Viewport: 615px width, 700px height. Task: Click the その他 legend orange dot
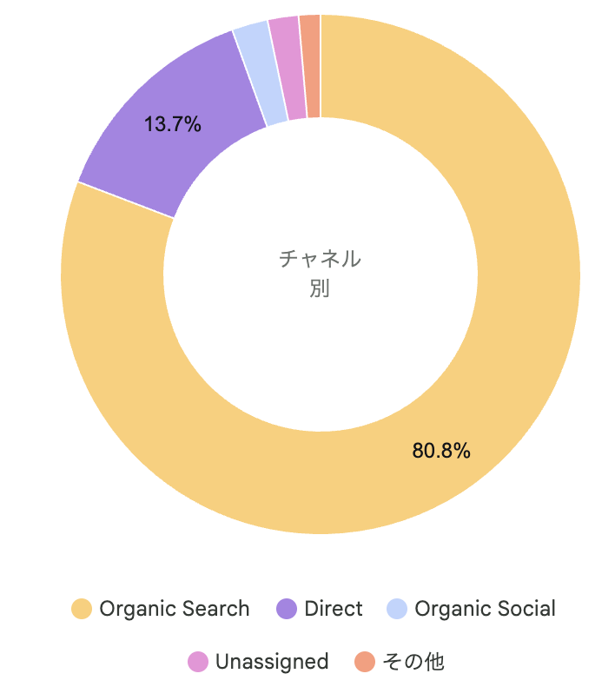tap(365, 662)
